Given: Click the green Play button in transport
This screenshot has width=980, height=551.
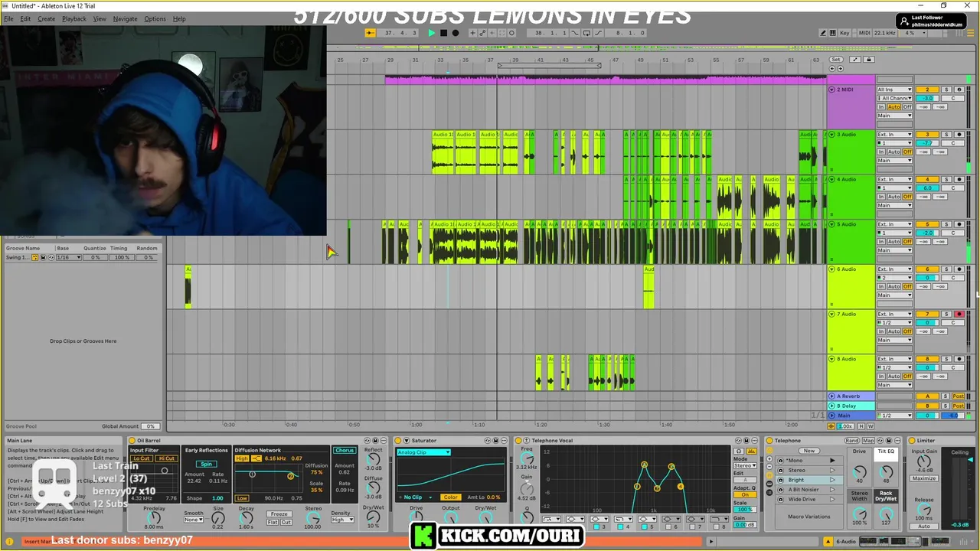Looking at the screenshot, I should tap(432, 33).
